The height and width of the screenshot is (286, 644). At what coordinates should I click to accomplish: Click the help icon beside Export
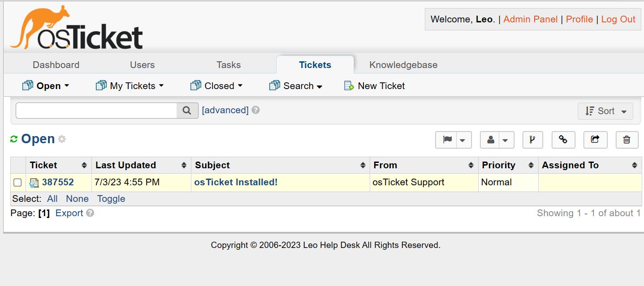click(90, 213)
